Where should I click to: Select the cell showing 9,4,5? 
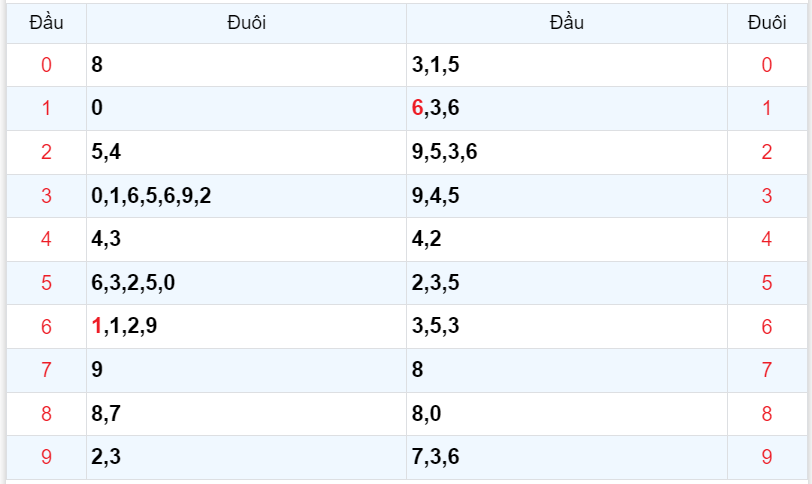click(x=435, y=196)
